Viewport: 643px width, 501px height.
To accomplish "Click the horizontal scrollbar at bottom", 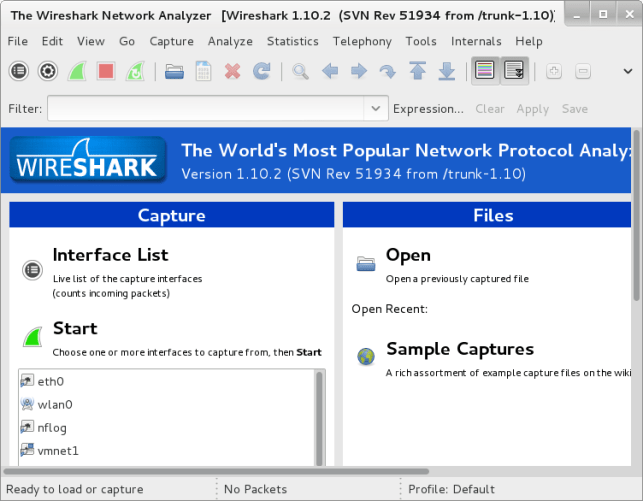I will pos(216,471).
